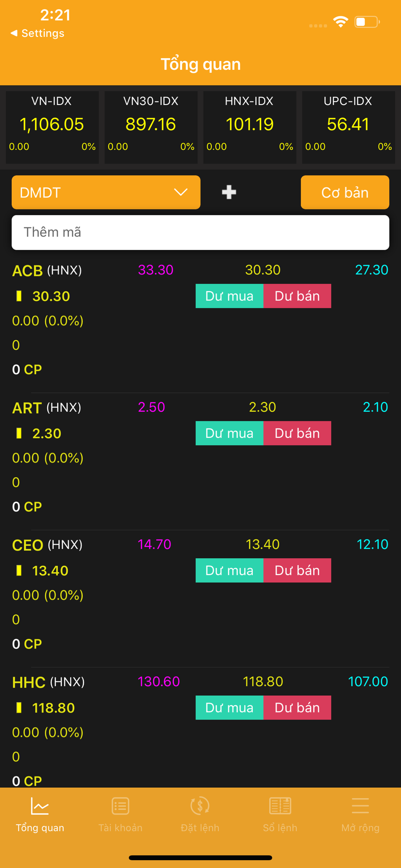Select Dư mua for CEO stock

click(229, 570)
